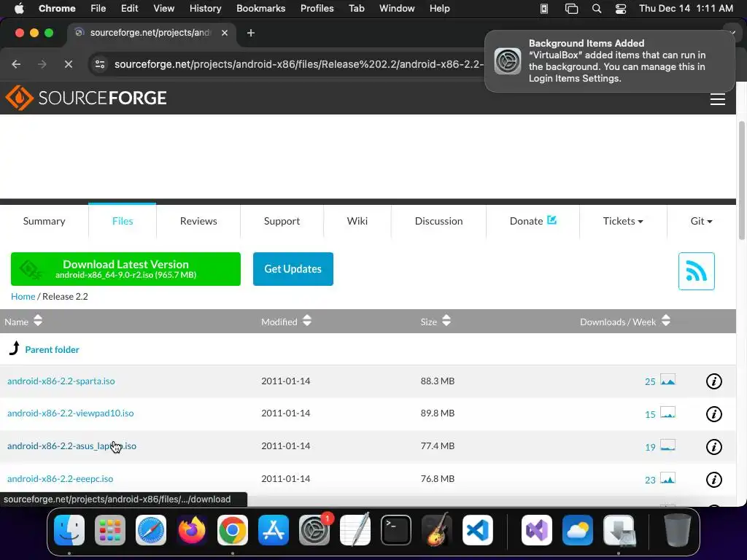Switch to the Summary tab
Image resolution: width=747 pixels, height=560 pixels.
(x=44, y=221)
